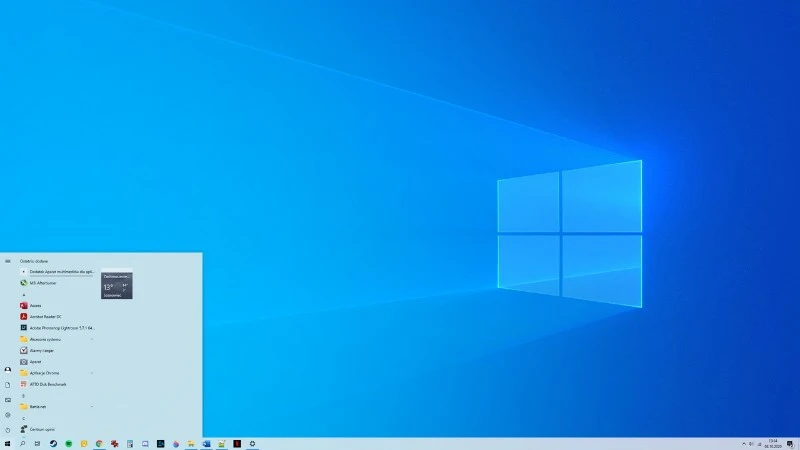Open File Explorer from the taskbar
The width and height of the screenshot is (800, 450).
pos(191,444)
